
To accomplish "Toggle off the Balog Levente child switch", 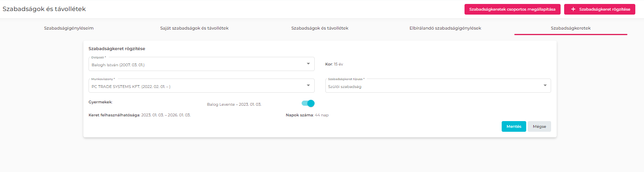I will pos(308,103).
